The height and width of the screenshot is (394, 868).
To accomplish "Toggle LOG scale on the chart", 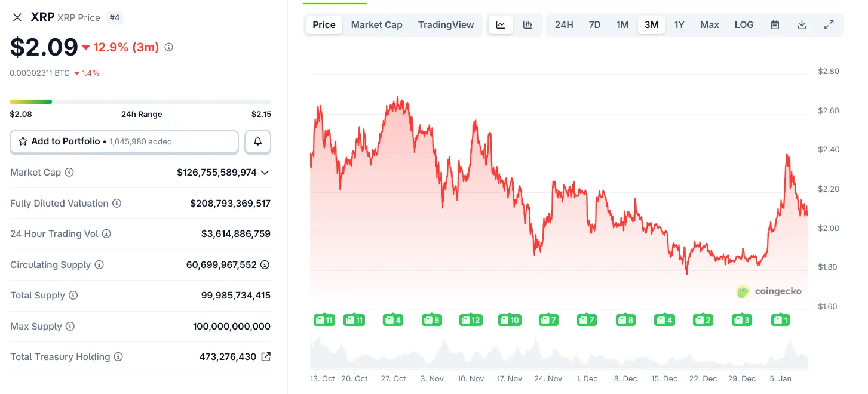I will [x=744, y=24].
